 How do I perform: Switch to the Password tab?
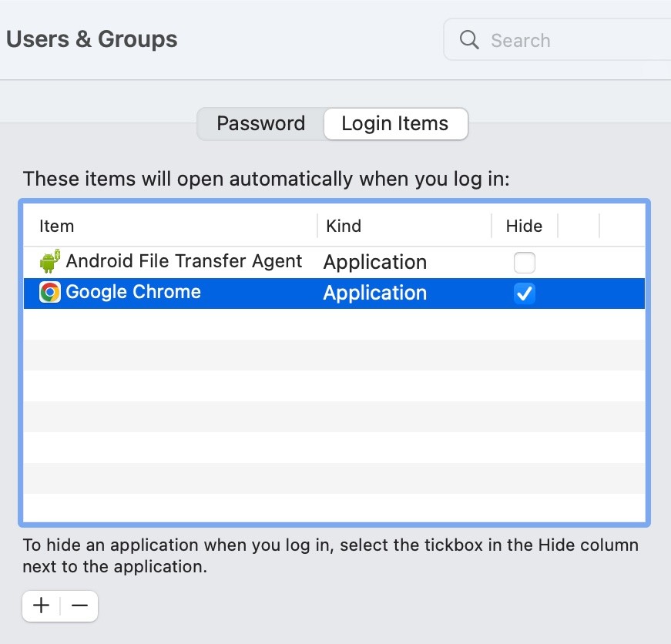260,123
